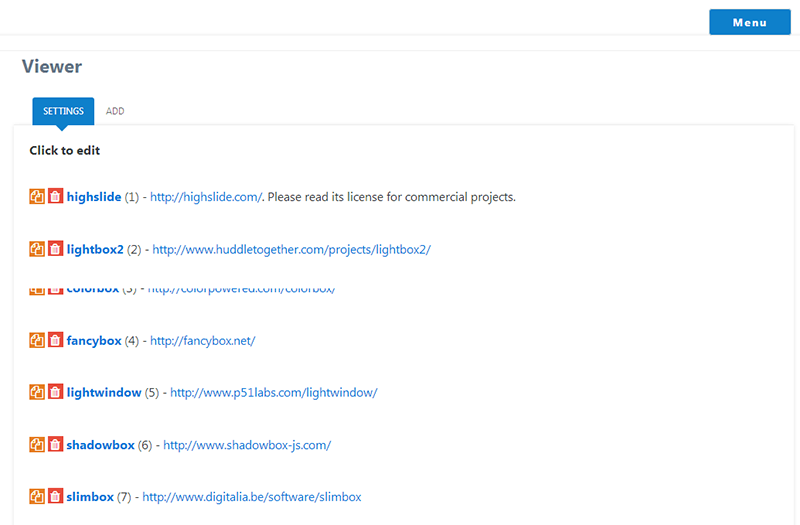Duplicate the shadowbox viewer entry
This screenshot has height=525, width=800.
(37, 444)
